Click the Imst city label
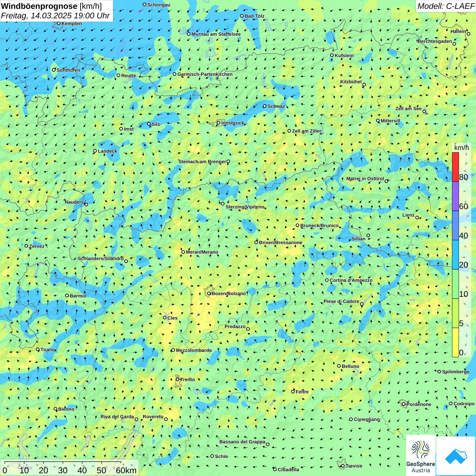The height and width of the screenshot is (476, 476). [x=129, y=129]
